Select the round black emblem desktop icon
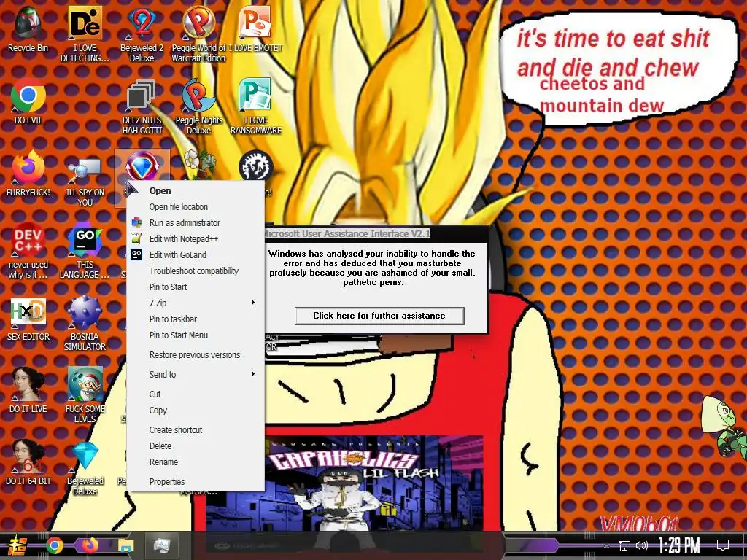Screen dimensions: 747x560 coord(255,166)
